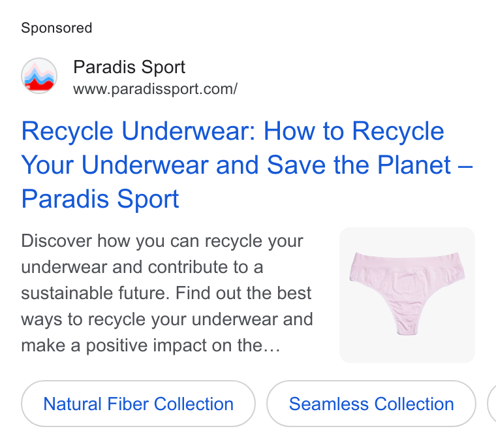Viewport: 496px width, 448px height.
Task: Click the Sponsored label
Action: pyautogui.click(x=57, y=28)
